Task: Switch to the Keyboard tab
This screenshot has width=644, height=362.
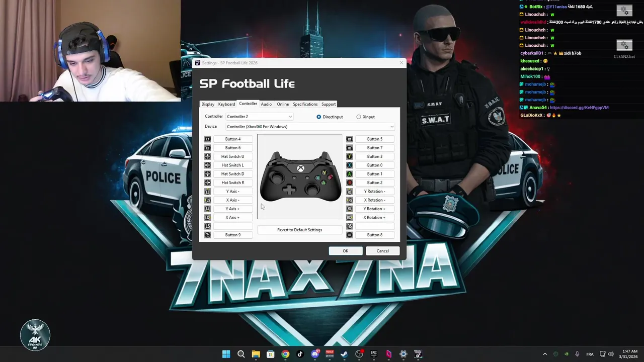Action: 226,104
